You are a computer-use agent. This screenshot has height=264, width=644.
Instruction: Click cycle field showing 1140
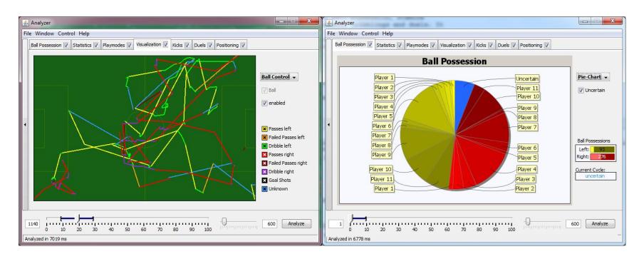point(33,224)
